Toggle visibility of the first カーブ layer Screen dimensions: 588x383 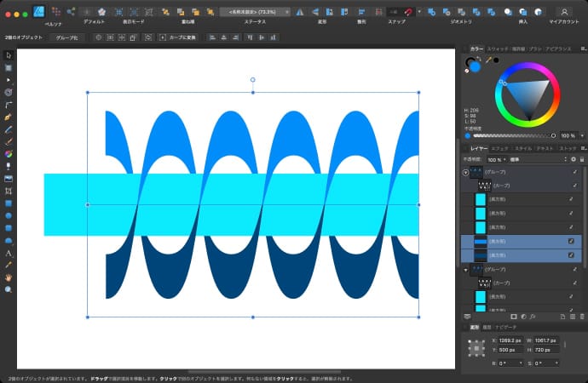point(574,185)
